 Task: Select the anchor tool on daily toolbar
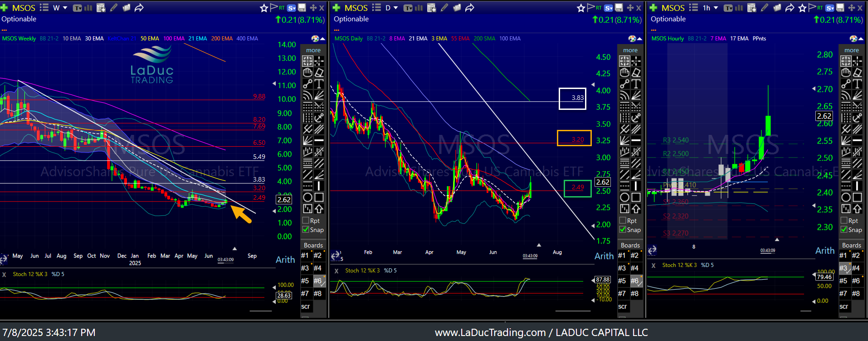tap(636, 118)
